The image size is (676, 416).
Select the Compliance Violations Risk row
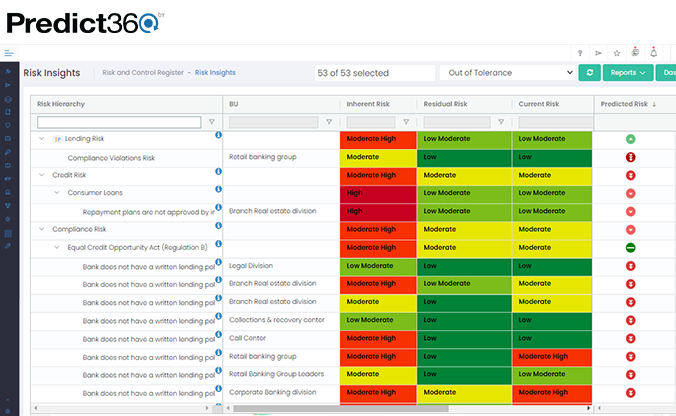(111, 158)
